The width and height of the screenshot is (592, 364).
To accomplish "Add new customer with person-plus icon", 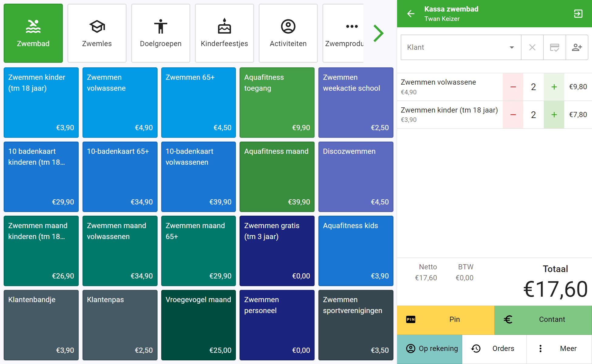I will point(577,47).
